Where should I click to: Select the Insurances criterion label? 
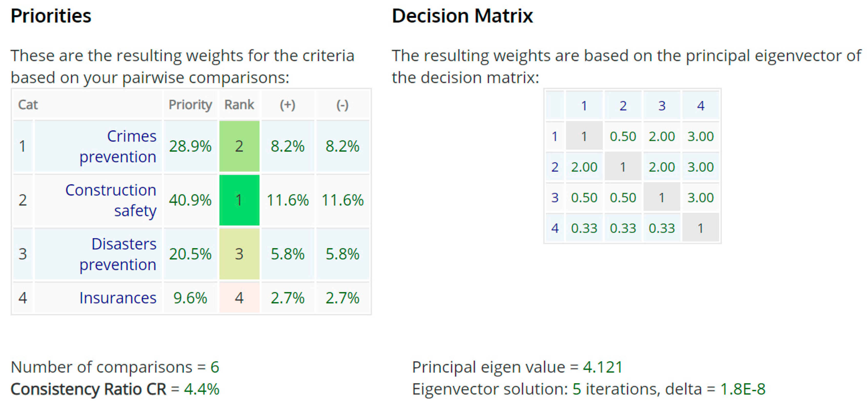[x=118, y=298]
